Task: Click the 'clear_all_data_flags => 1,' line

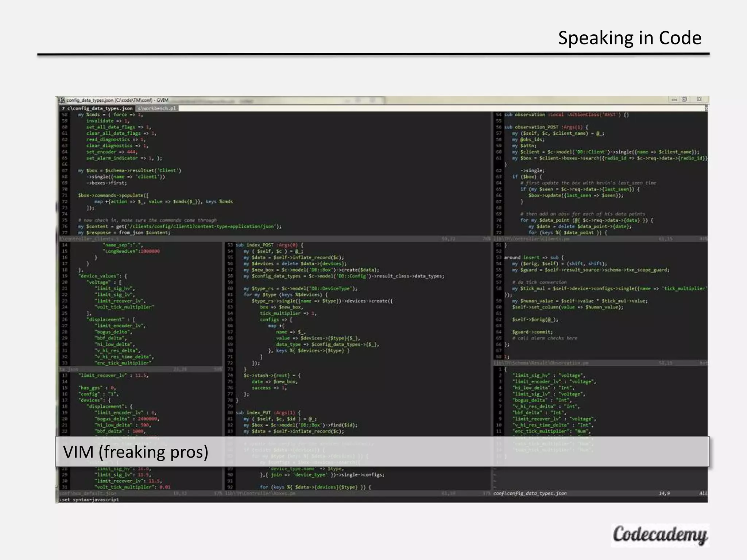Action: point(121,133)
